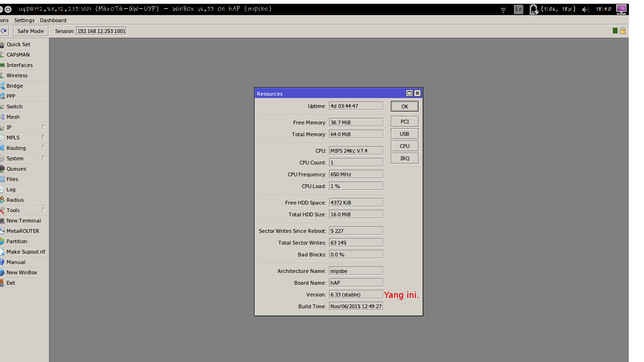Screen dimensions: 644x362
Task: Click Make Supout.rif
Action: tap(24, 252)
